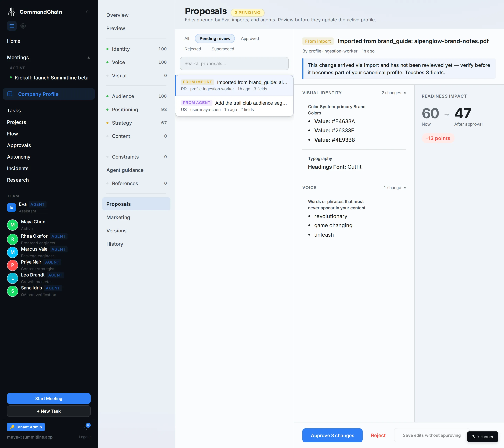
Task: Open the Versions menu item
Action: point(116,231)
